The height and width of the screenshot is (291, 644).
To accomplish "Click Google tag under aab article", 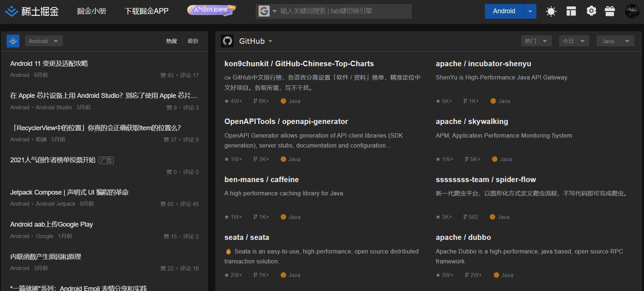I will [45, 236].
